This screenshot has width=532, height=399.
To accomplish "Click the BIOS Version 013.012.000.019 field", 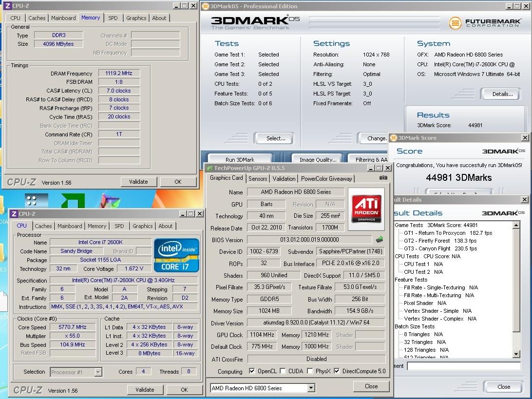I will point(309,240).
